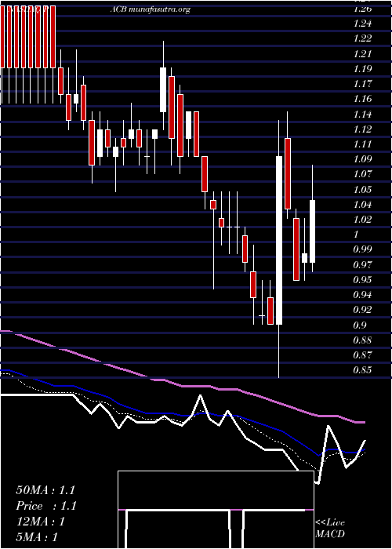The image size is (392, 549).
Task: Click the 0.97 price axis label
Action: 362,264
